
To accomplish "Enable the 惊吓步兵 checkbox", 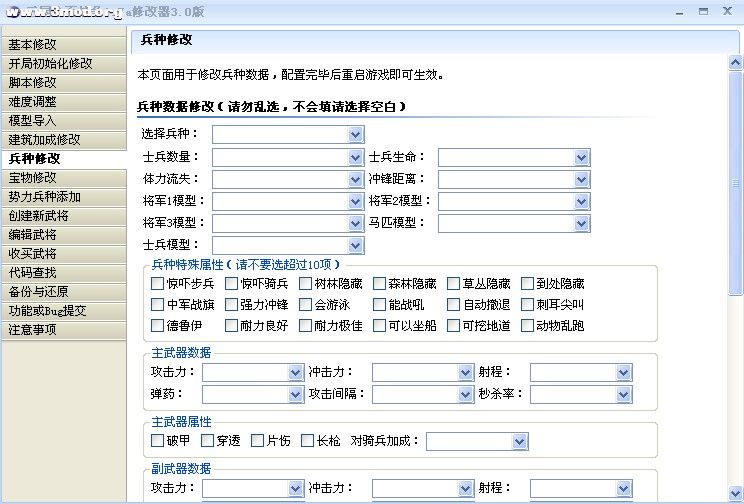I will (157, 284).
